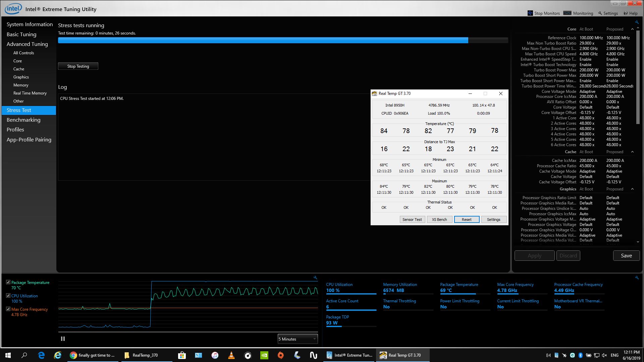Open Origin from the taskbar
Image resolution: width=644 pixels, height=362 pixels.
281,355
